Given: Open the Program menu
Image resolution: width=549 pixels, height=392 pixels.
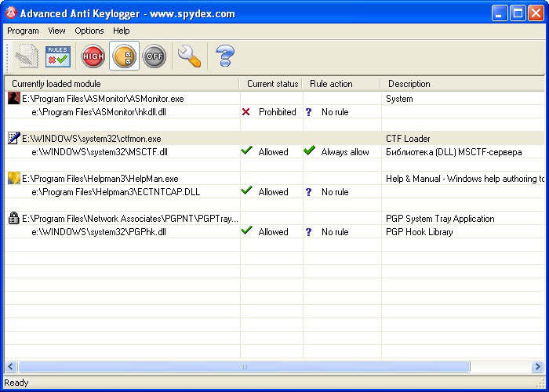Looking at the screenshot, I should pos(23,31).
